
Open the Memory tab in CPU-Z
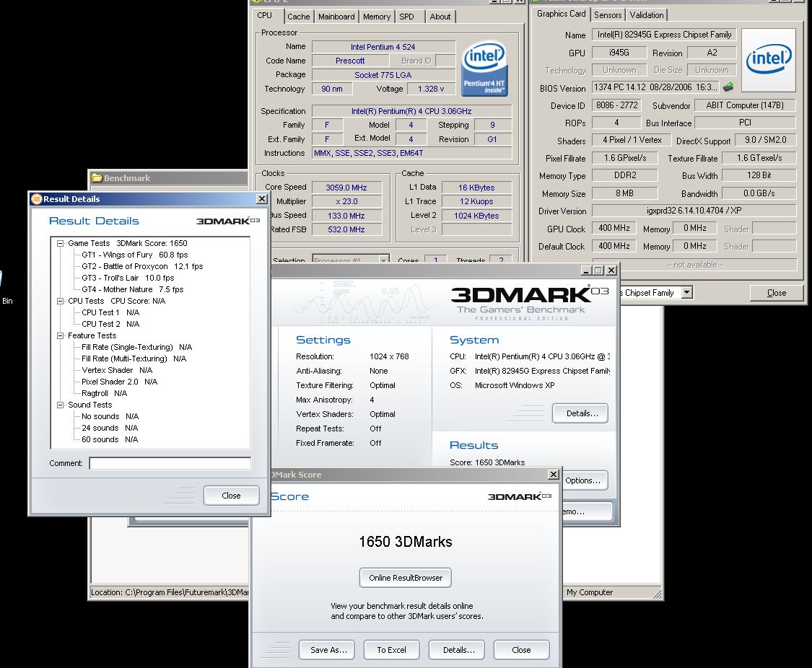377,17
